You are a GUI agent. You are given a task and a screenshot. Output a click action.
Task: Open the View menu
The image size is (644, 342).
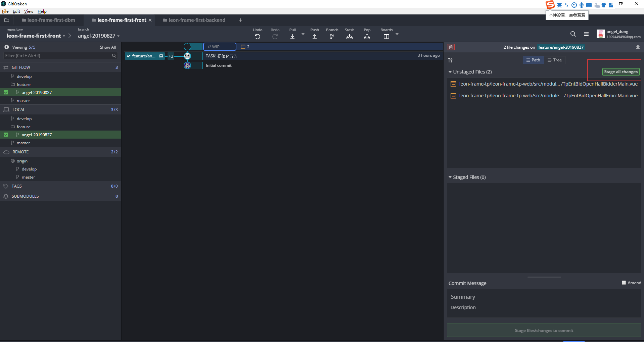coord(29,11)
